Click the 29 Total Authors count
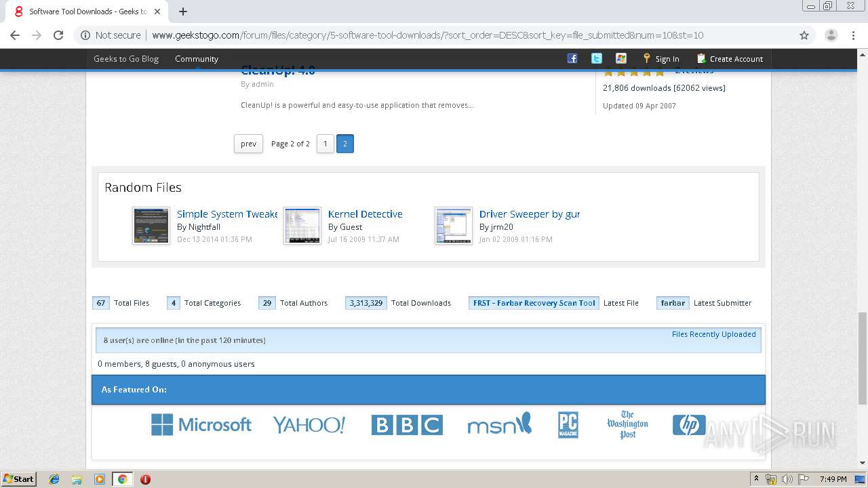 click(x=267, y=303)
